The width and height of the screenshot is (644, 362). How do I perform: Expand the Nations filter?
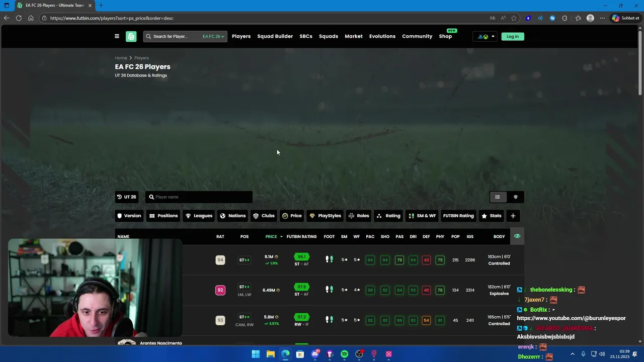click(233, 216)
